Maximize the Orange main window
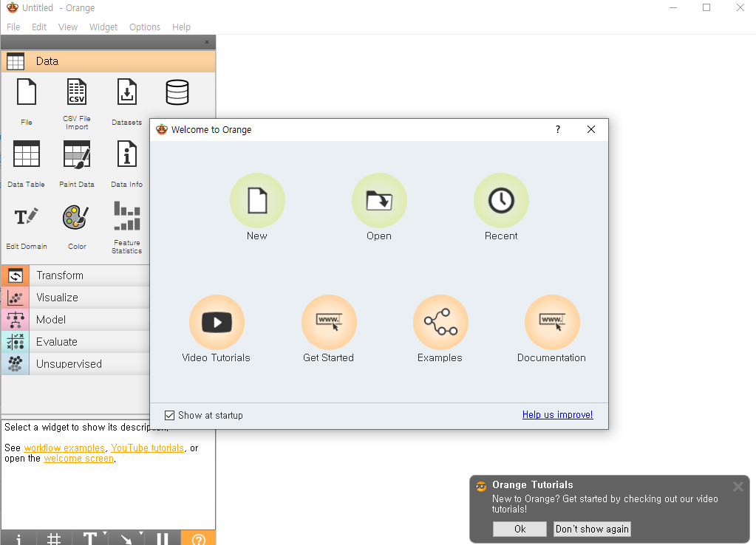 [706, 7]
